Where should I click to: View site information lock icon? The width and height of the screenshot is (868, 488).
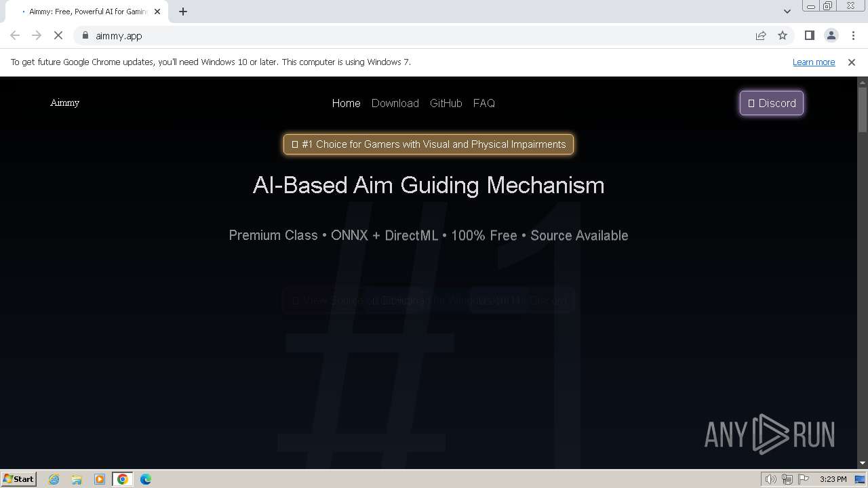[85, 35]
